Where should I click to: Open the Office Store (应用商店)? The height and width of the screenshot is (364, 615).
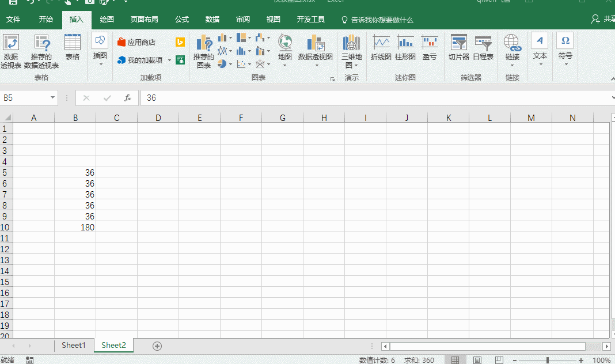(x=136, y=42)
